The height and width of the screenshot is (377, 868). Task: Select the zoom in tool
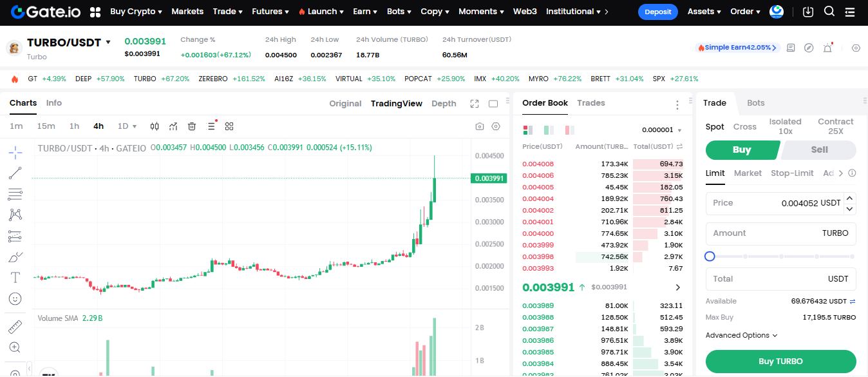pos(15,347)
